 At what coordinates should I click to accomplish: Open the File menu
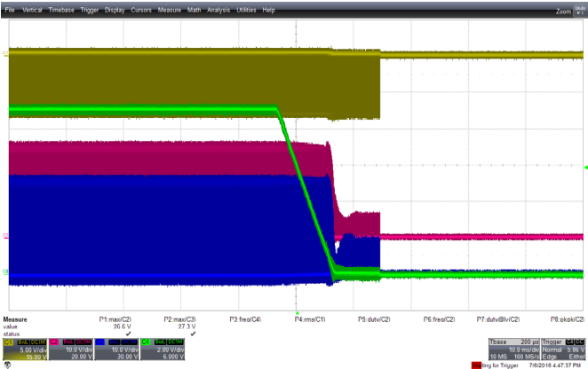[10, 10]
